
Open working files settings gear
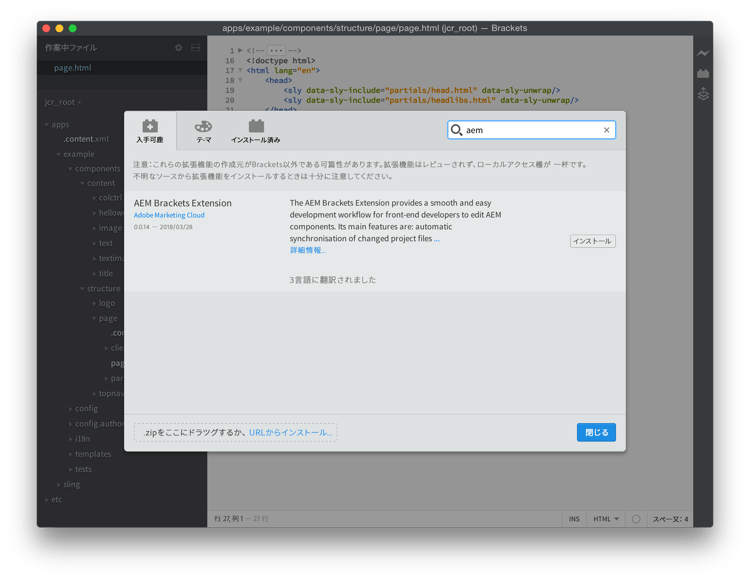pos(178,48)
